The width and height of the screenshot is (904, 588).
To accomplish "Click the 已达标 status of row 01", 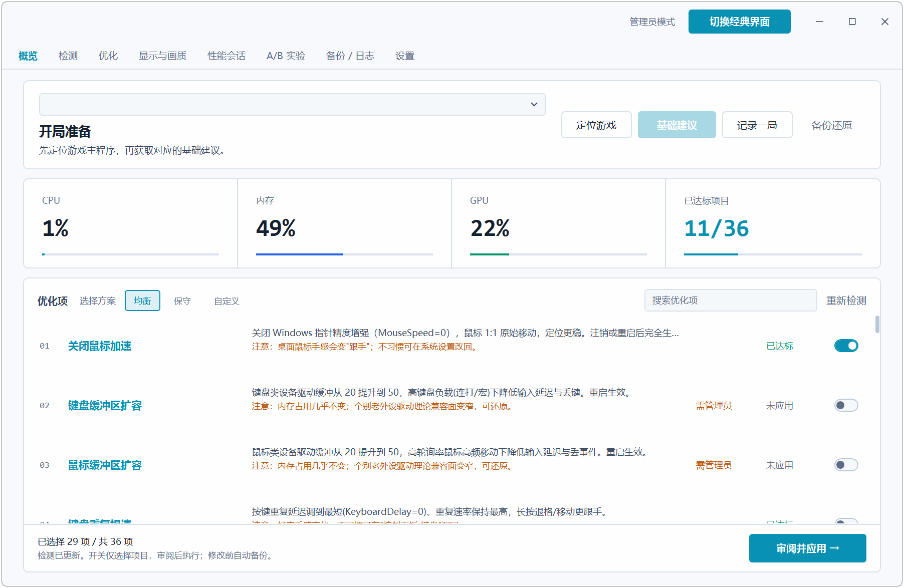I will (780, 346).
